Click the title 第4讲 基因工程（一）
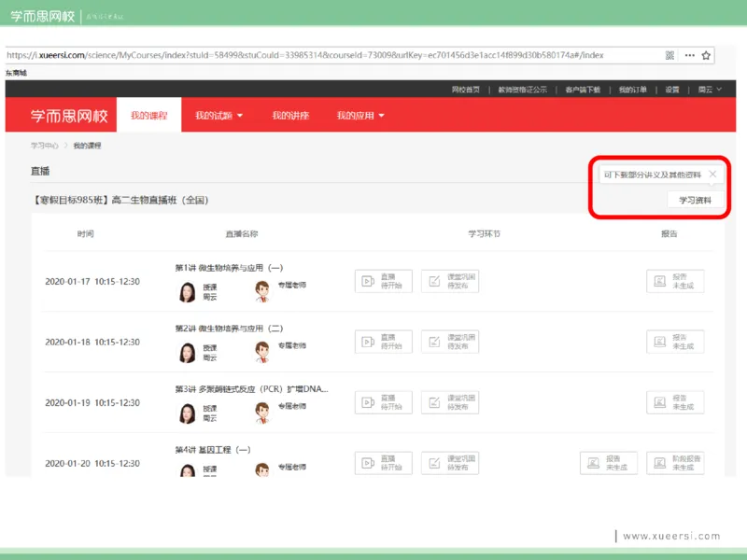This screenshot has width=747, height=560. 213,450
